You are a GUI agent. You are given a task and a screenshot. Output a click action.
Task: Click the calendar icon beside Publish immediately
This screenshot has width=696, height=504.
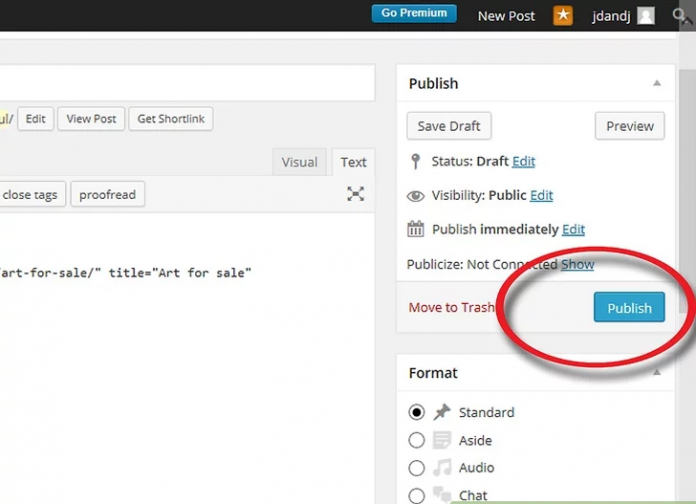(x=416, y=229)
